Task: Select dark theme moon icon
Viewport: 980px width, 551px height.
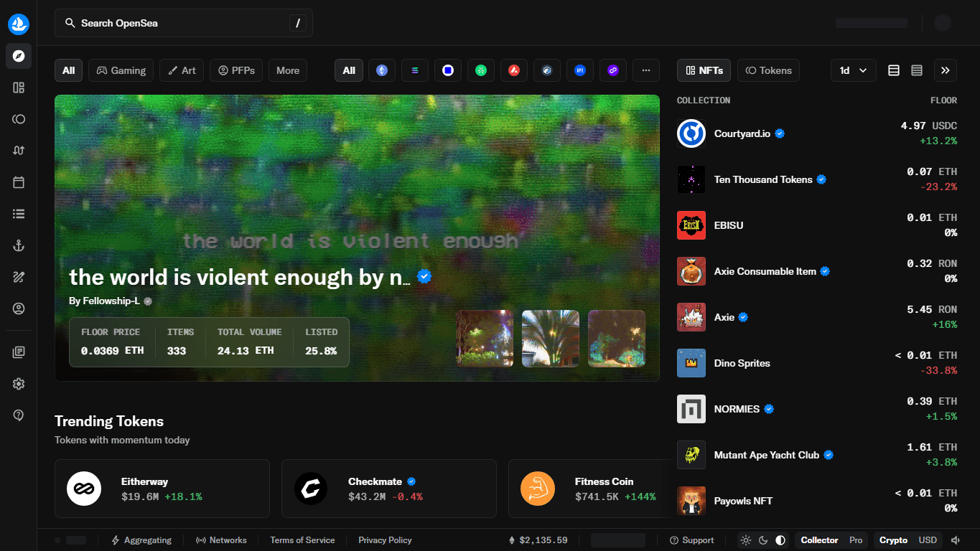Action: [x=763, y=540]
